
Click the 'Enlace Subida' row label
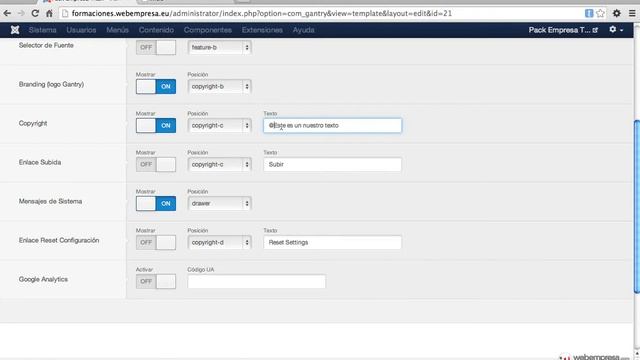point(40,162)
